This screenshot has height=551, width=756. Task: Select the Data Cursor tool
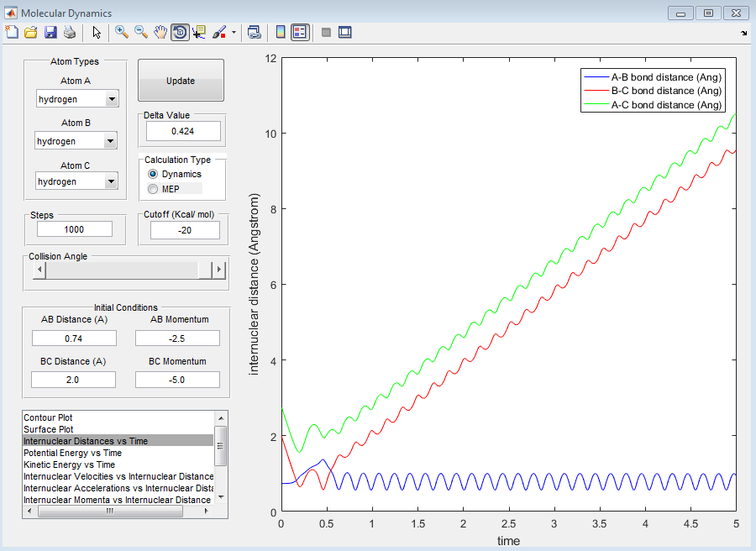(199, 33)
